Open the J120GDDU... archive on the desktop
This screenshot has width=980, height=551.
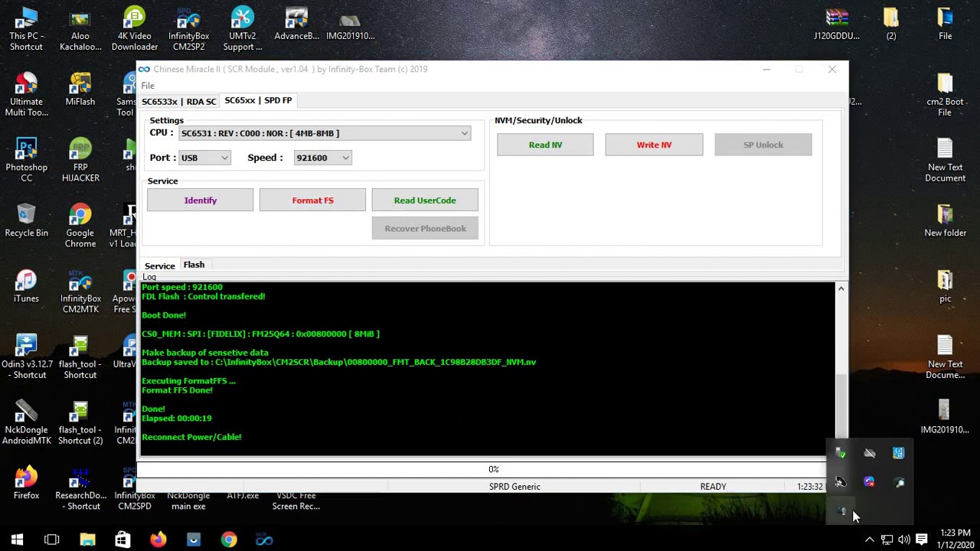pos(837,24)
